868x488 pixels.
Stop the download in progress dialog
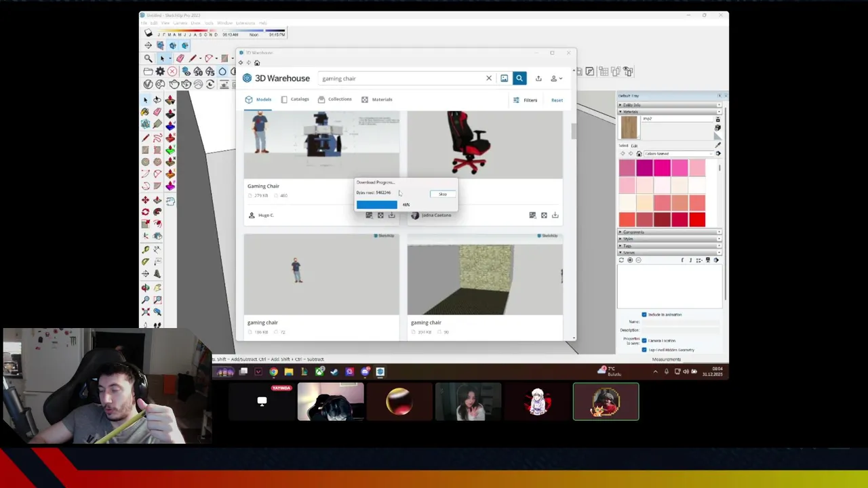coord(442,194)
